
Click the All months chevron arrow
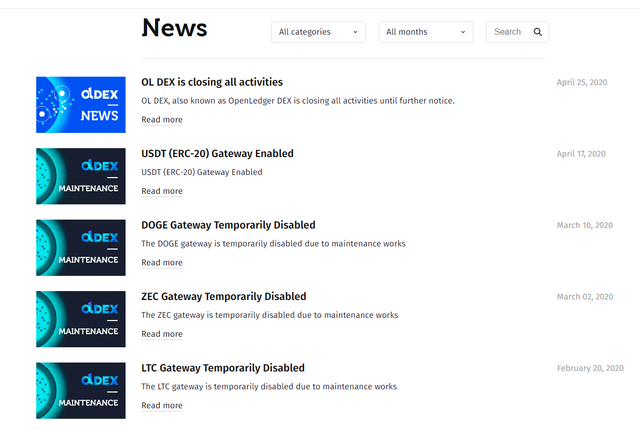point(463,32)
